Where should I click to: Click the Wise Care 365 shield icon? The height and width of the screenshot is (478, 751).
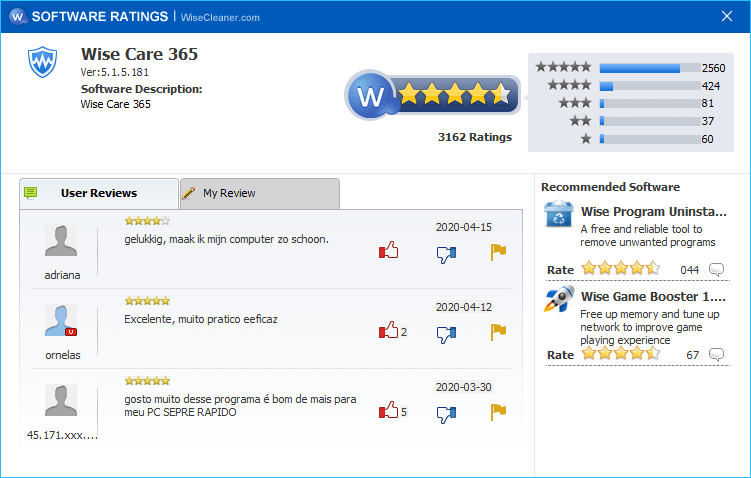42,62
